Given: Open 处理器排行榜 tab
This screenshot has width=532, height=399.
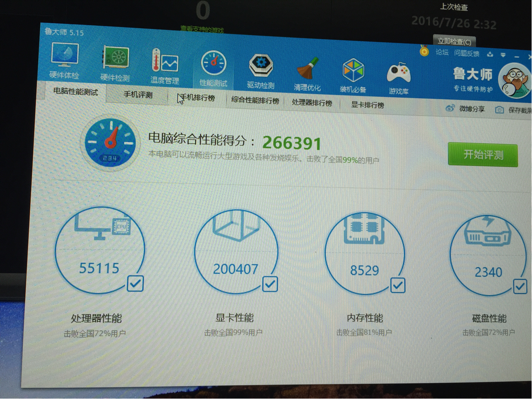Looking at the screenshot, I should pyautogui.click(x=312, y=103).
